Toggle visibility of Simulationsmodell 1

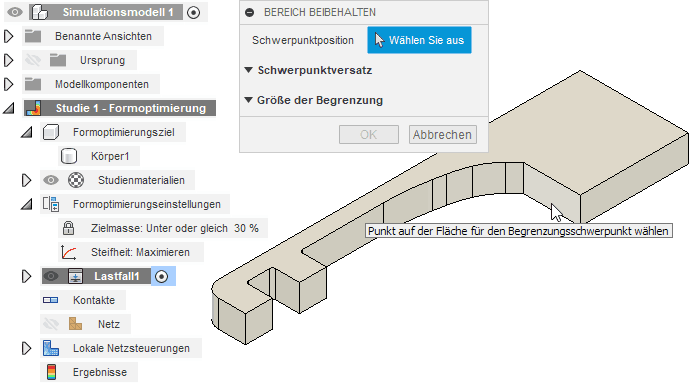click(15, 12)
